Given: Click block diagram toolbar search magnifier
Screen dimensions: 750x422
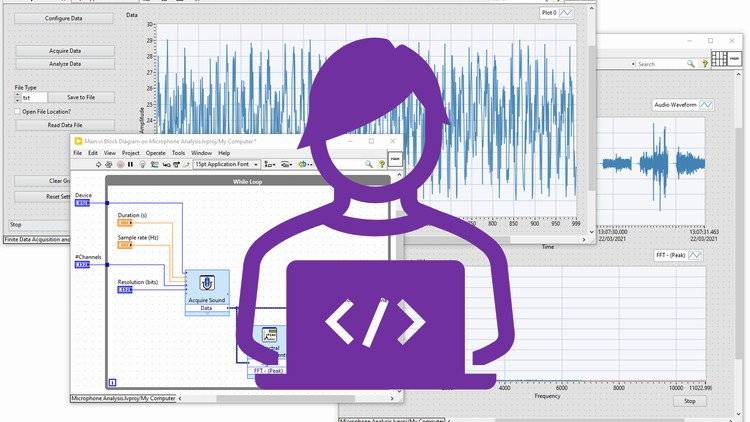Looking at the screenshot, I should (369, 164).
